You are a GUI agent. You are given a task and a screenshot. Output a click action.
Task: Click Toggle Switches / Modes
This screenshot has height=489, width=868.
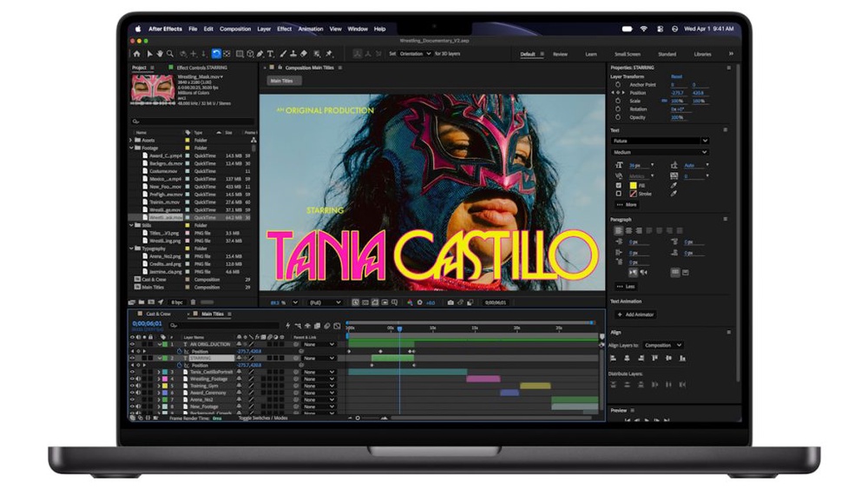(x=263, y=418)
